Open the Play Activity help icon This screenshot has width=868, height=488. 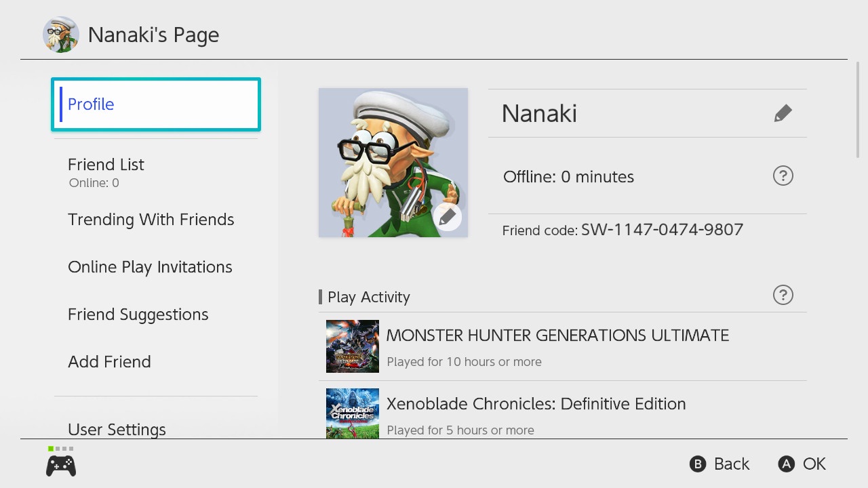point(783,296)
